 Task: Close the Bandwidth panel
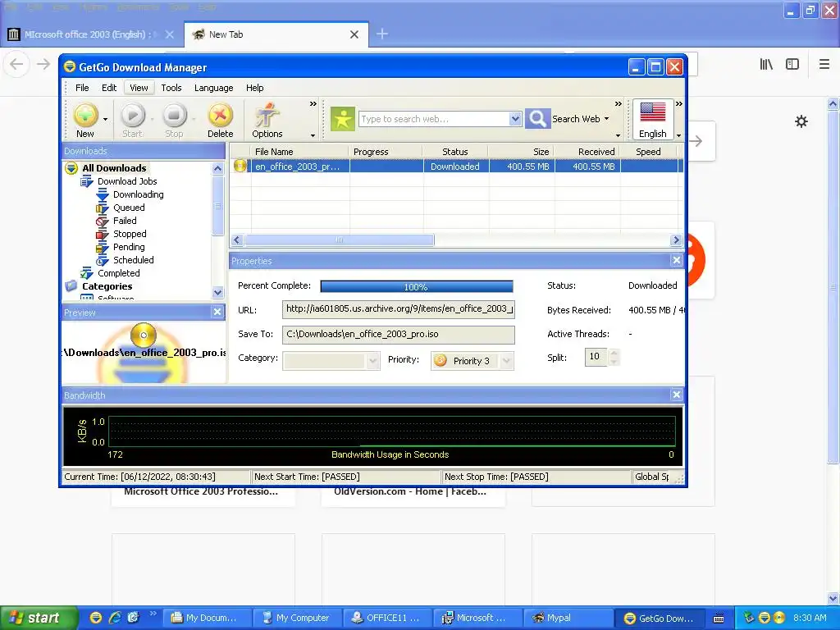[677, 395]
